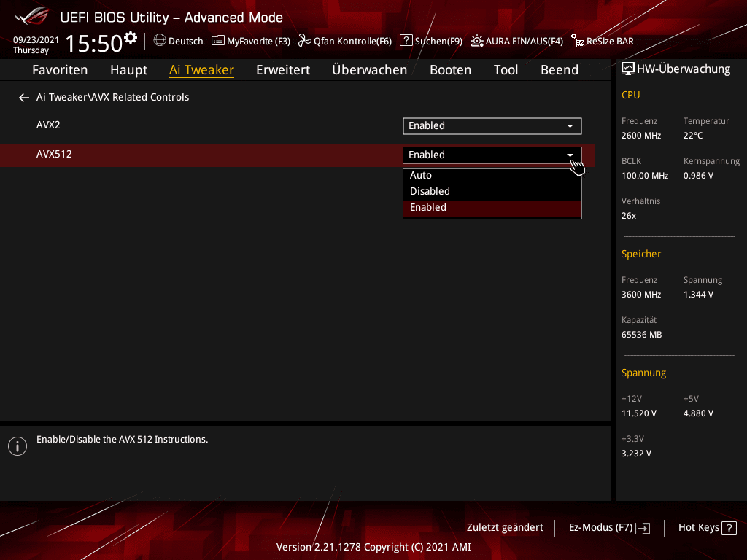Select Enabled option in AVX512 list
This screenshot has width=747, height=560.
tap(492, 208)
